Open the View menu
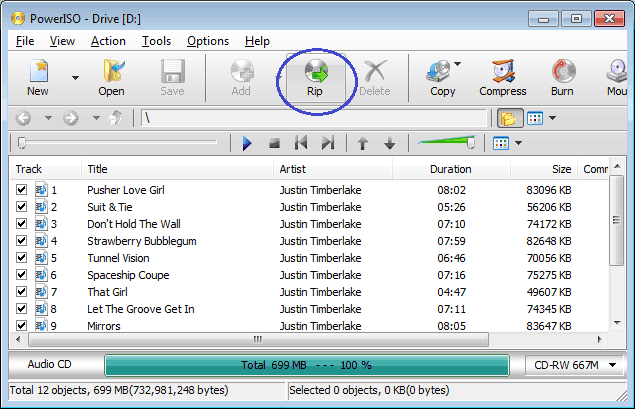 coord(62,41)
